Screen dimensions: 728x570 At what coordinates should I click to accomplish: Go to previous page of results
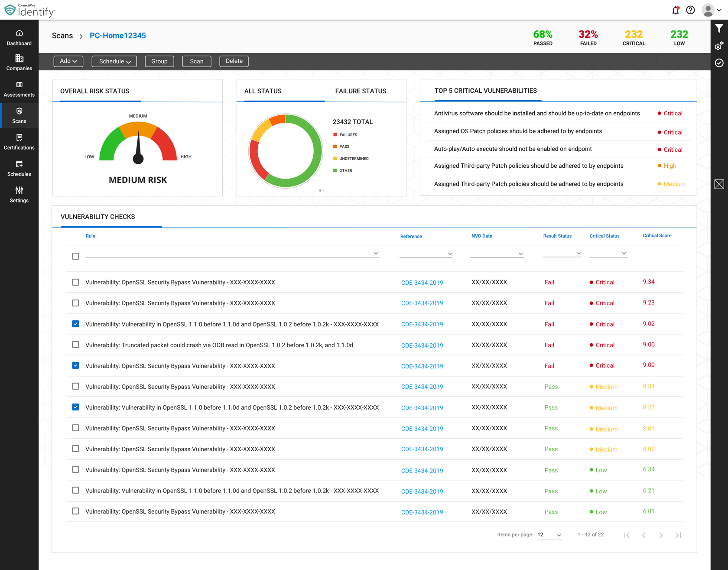644,535
